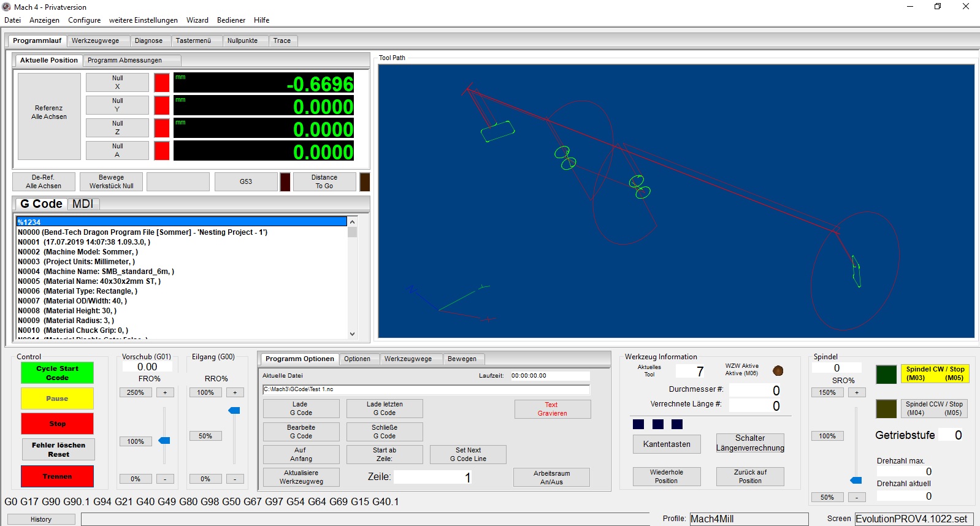Click the dark LED right of G53
Screen dimensions: 980x526
tap(285, 182)
